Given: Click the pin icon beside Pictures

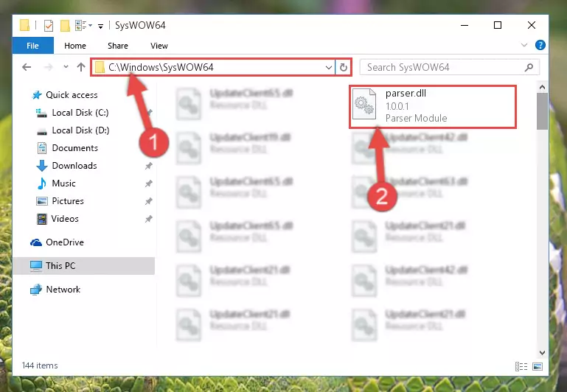Looking at the screenshot, I should [149, 201].
